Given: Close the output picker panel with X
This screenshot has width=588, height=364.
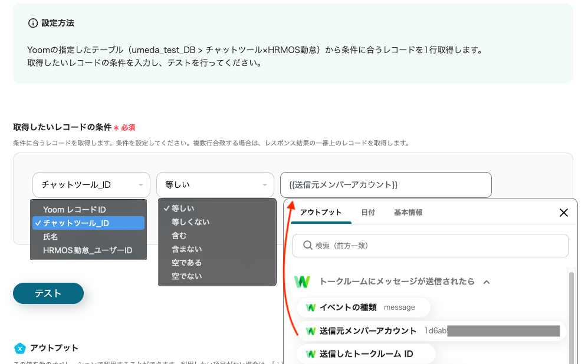Looking at the screenshot, I should (x=563, y=213).
